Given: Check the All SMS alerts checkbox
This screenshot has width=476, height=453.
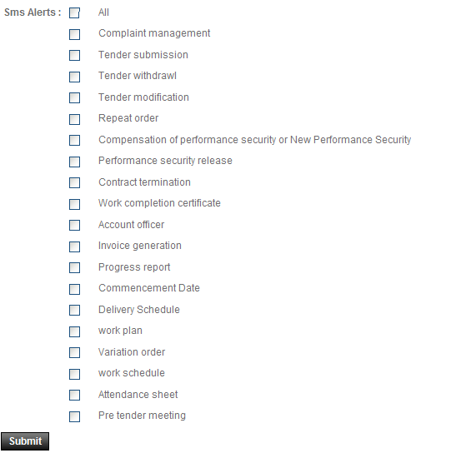Looking at the screenshot, I should (74, 13).
